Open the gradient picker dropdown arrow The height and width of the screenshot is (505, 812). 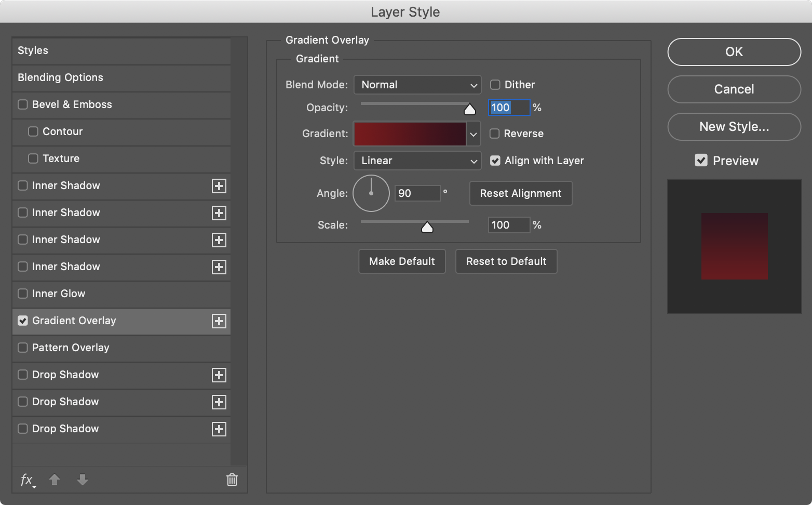pos(473,134)
